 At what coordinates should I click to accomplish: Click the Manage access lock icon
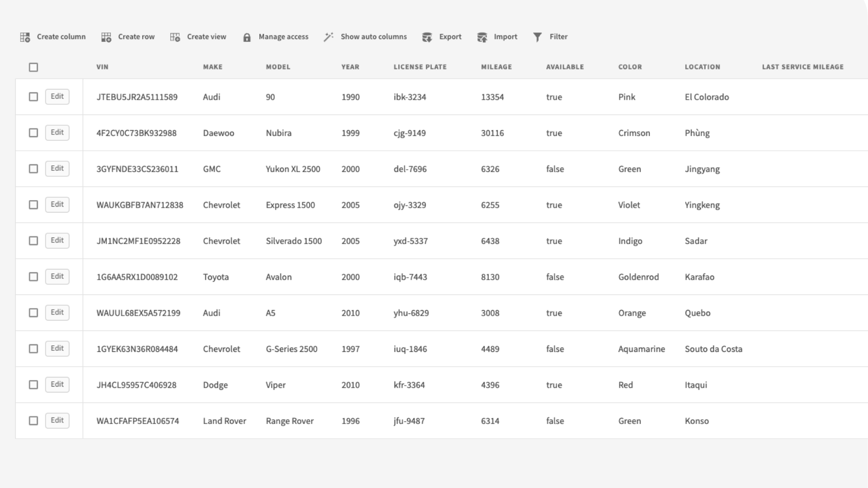pyautogui.click(x=247, y=37)
